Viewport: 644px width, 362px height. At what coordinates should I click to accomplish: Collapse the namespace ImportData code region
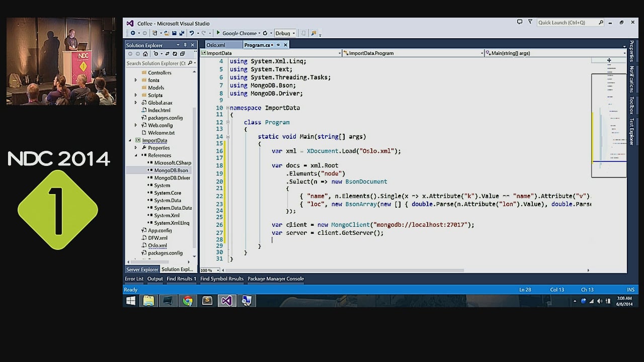228,108
